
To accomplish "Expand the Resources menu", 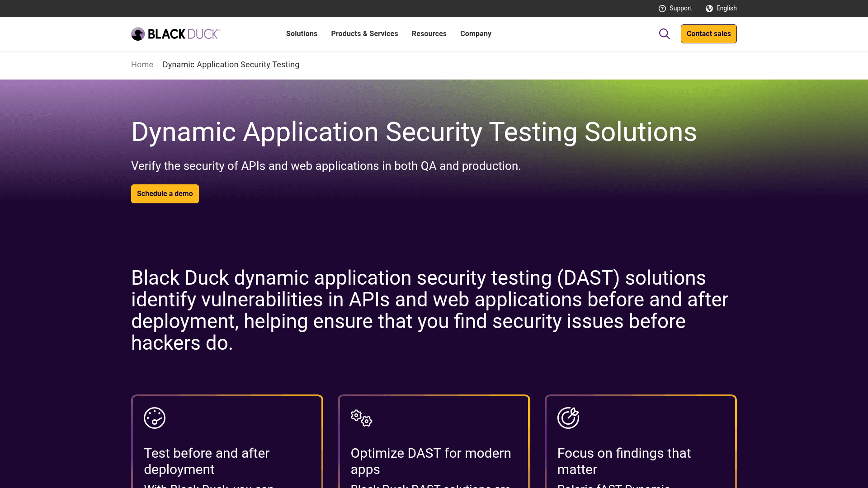I will click(429, 33).
